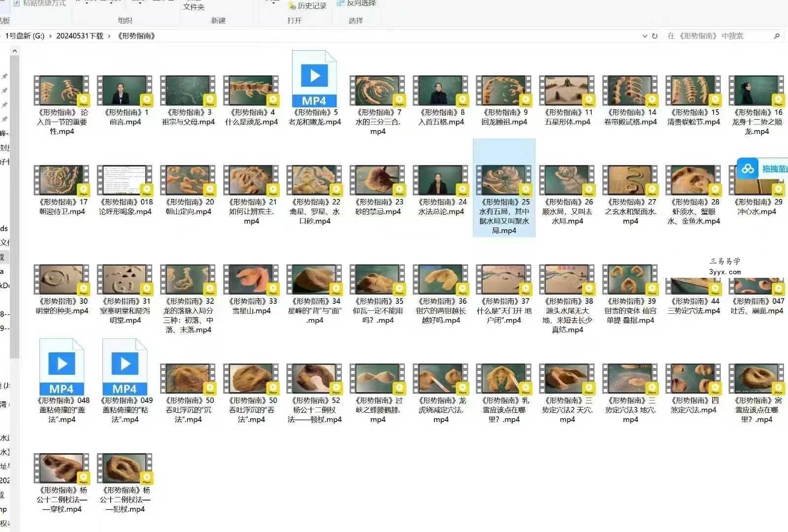This screenshot has height=532, width=788.
Task: Click the navigation pane scroll-up arrow
Action: click(15, 51)
